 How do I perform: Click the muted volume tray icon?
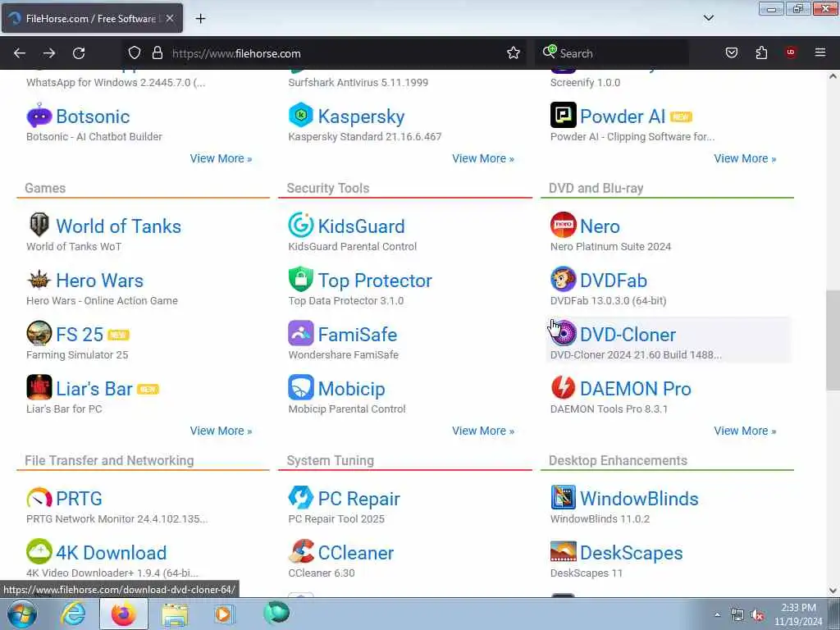[x=757, y=615]
